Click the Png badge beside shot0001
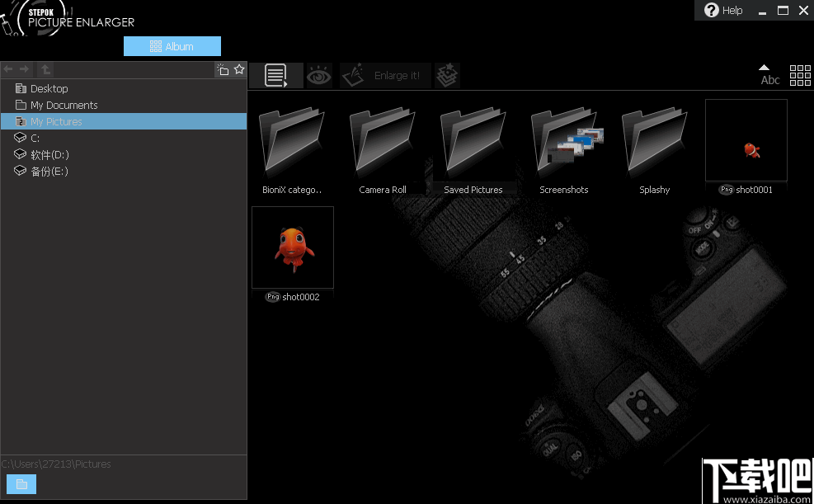Screen dimensions: 814x504 pyautogui.click(x=727, y=190)
